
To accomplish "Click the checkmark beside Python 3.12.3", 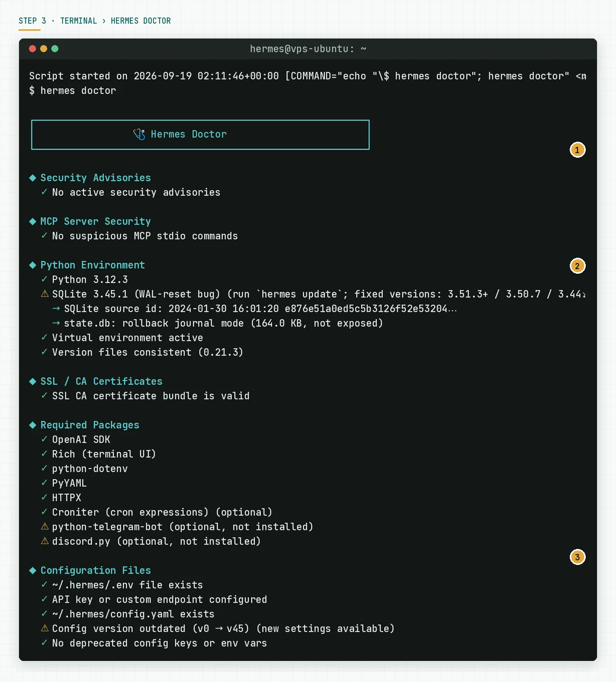I will tap(45, 279).
